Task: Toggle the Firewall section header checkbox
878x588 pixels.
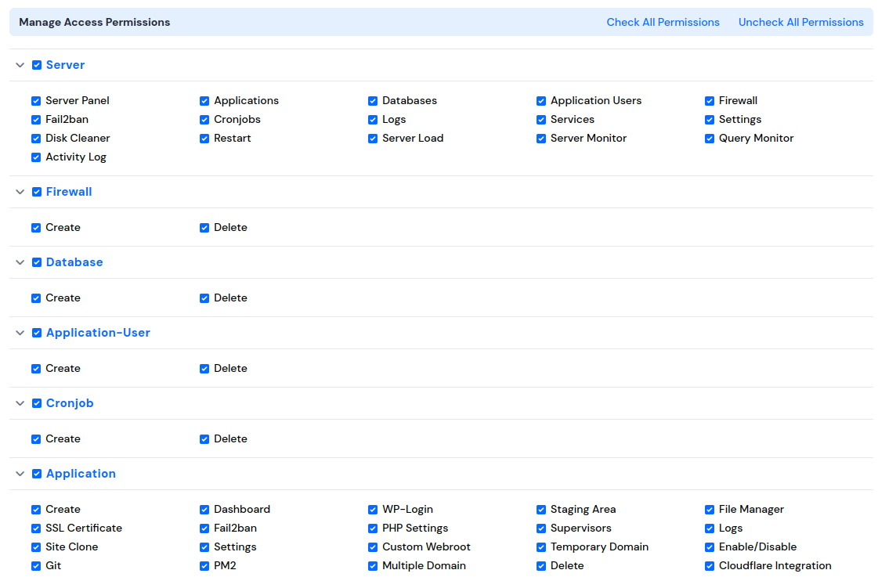Action: (x=37, y=192)
